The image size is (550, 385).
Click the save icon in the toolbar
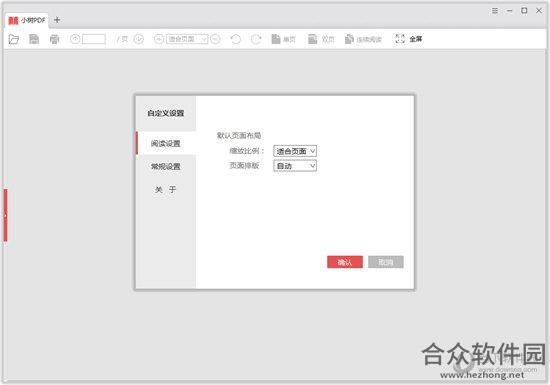(x=34, y=39)
